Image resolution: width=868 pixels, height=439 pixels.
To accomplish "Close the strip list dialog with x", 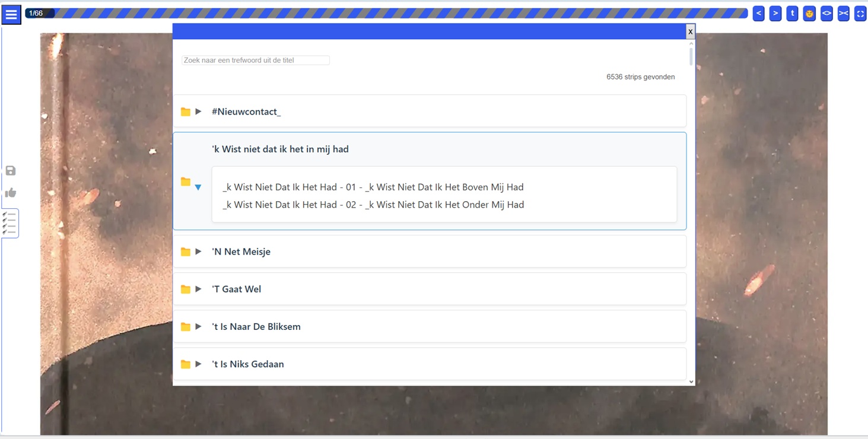I will coord(690,31).
